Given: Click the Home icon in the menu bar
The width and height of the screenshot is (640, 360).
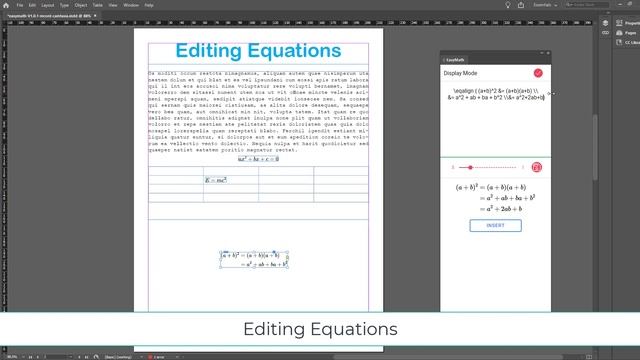Looking at the screenshot, I should [6, 5].
